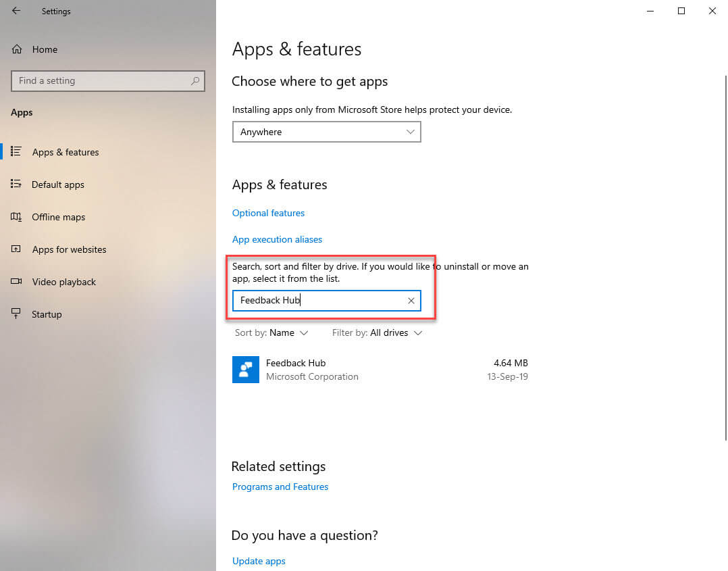Click the magnifier icon in Find a setting
The height and width of the screenshot is (571, 728).
pyautogui.click(x=195, y=81)
